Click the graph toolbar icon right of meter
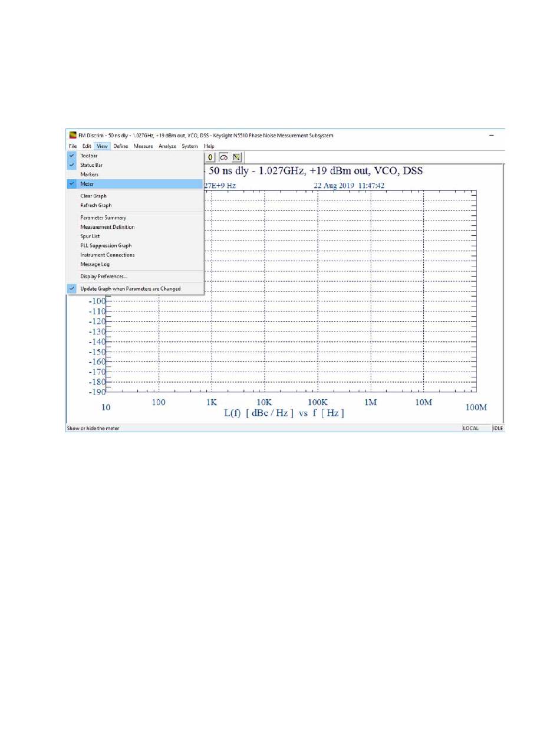This screenshot has width=560, height=743. coord(236,157)
